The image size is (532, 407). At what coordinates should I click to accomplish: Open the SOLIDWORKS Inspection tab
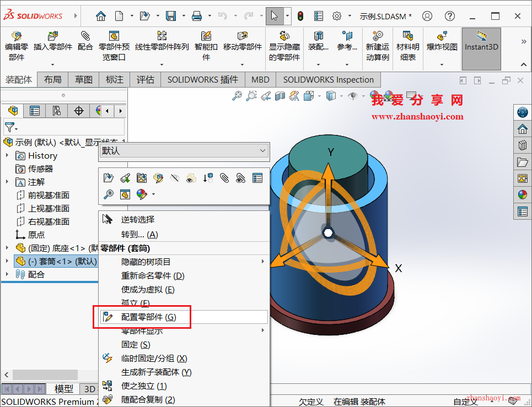pos(328,80)
